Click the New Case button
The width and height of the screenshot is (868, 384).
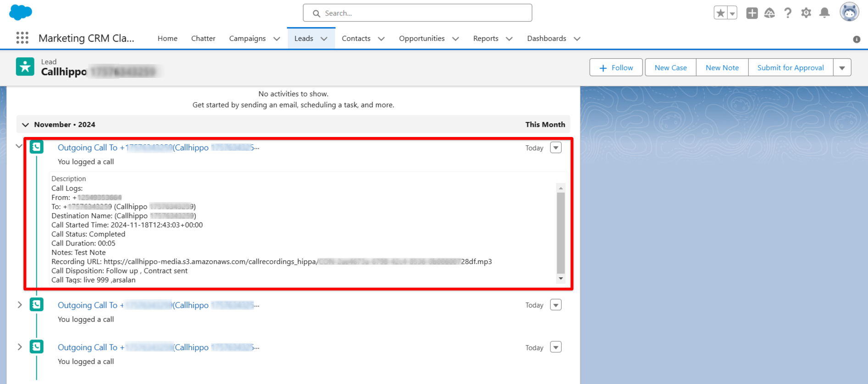click(670, 67)
